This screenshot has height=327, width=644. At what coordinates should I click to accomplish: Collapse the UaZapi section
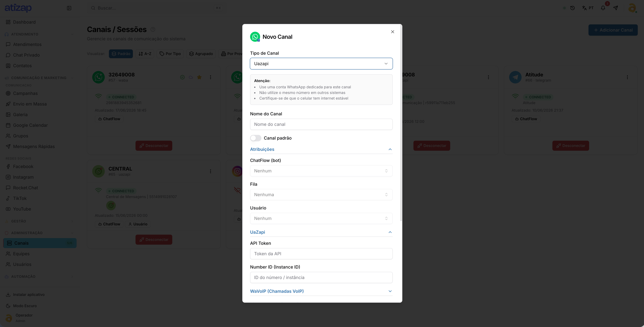point(321,232)
